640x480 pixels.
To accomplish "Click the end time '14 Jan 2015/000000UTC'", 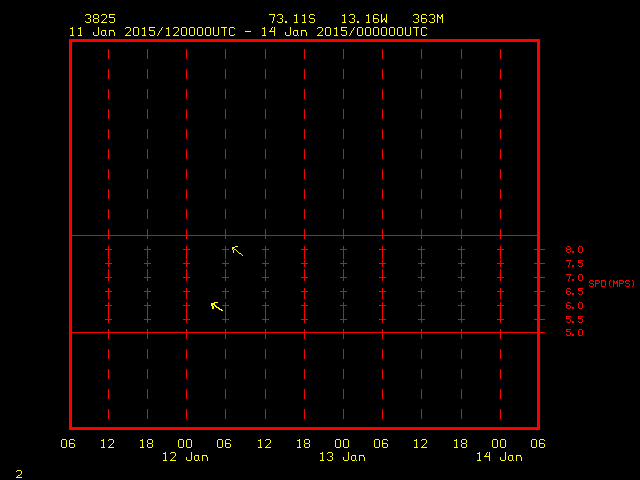I will [x=344, y=32].
